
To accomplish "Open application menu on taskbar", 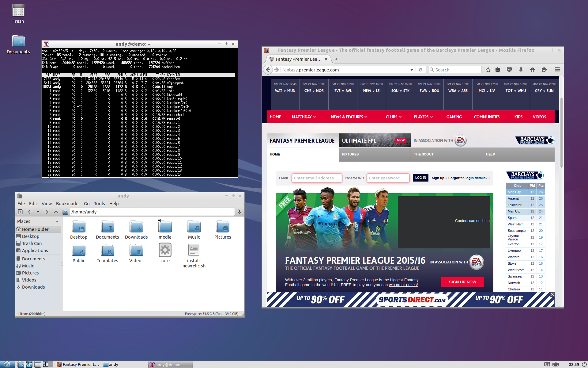I will click(7, 364).
